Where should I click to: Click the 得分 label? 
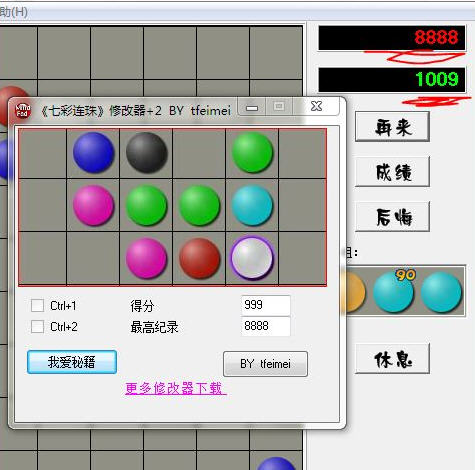(x=142, y=306)
